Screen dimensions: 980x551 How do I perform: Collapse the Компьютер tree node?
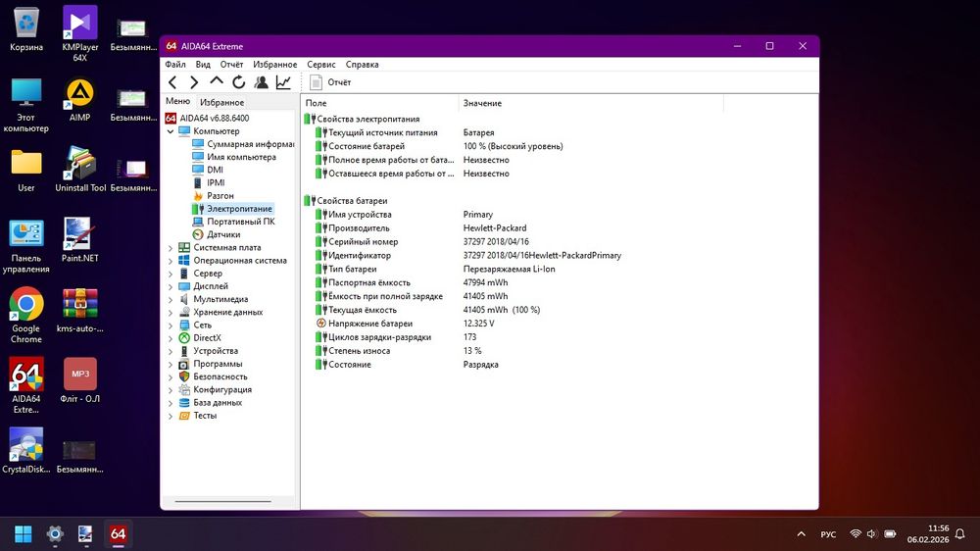point(170,131)
